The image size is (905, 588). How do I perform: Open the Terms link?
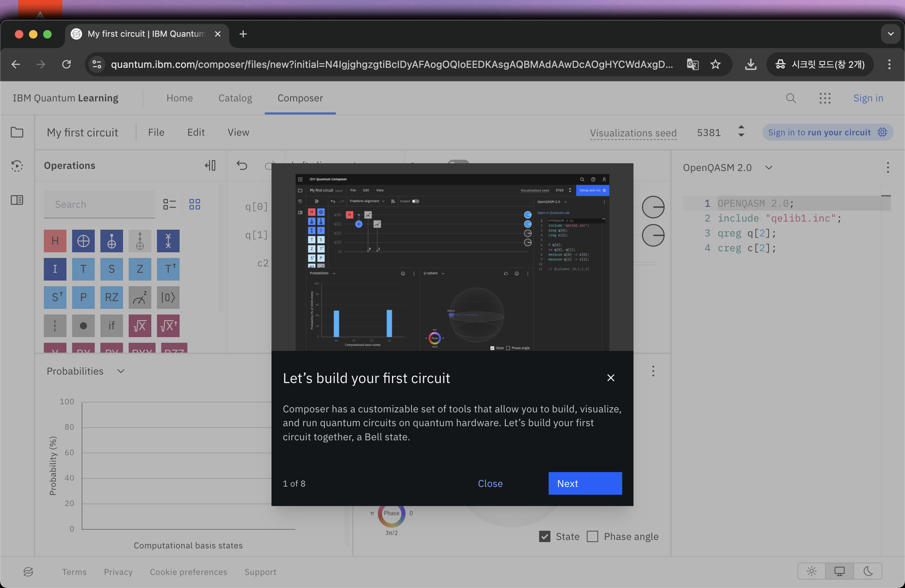(x=74, y=572)
